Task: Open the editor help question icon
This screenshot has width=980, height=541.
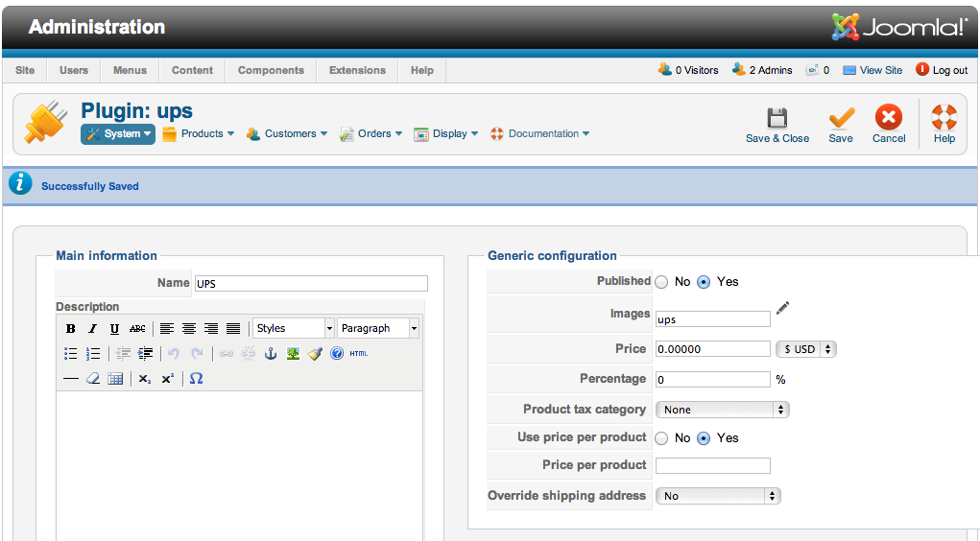Action: [x=337, y=354]
